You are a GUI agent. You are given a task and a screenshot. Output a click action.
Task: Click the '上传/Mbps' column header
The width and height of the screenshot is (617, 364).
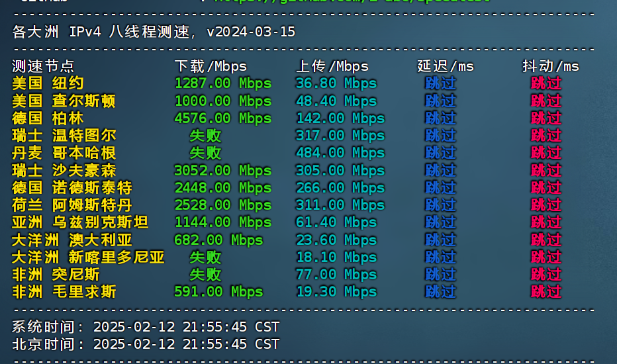pyautogui.click(x=332, y=66)
